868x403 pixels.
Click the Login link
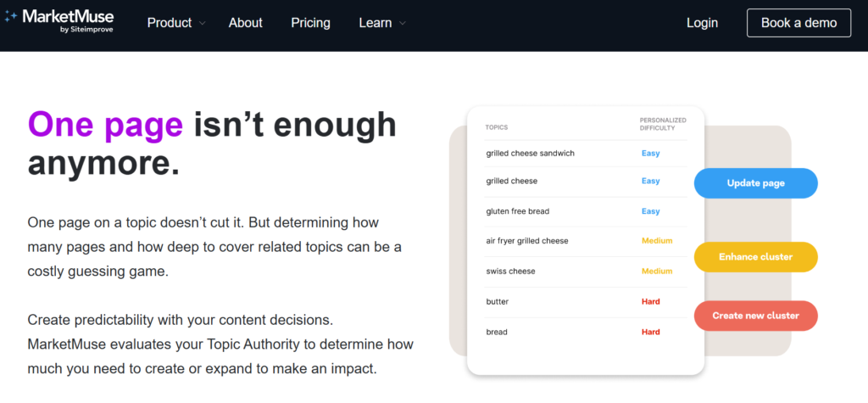click(702, 23)
